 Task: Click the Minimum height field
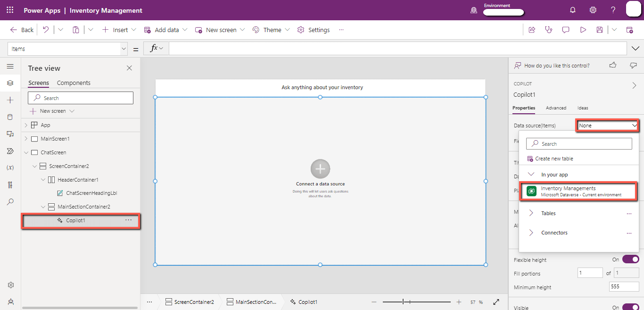[624, 286]
